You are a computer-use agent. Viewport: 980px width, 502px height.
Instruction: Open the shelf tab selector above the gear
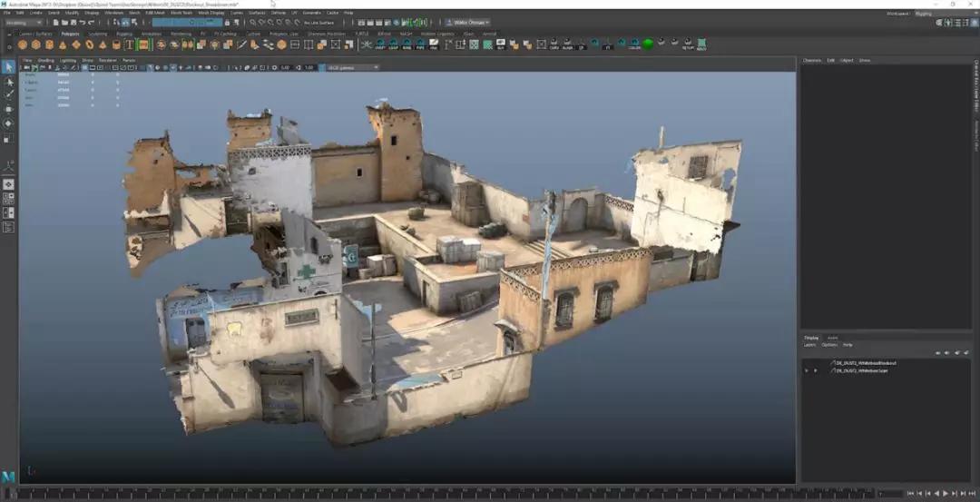(x=9, y=34)
